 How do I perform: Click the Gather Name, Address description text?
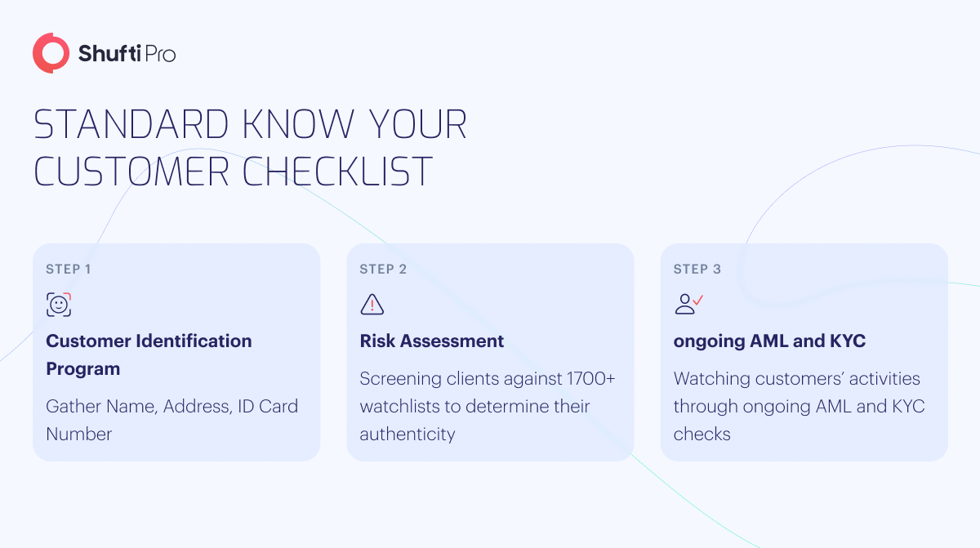(x=171, y=420)
